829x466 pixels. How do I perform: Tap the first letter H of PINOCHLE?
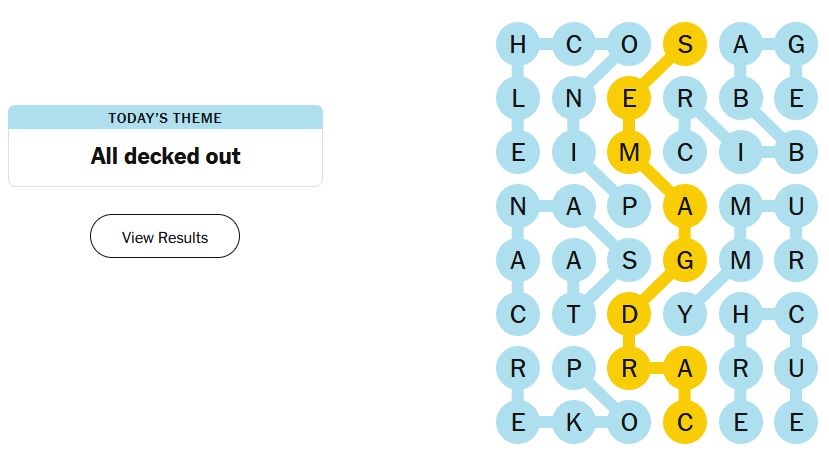[518, 44]
